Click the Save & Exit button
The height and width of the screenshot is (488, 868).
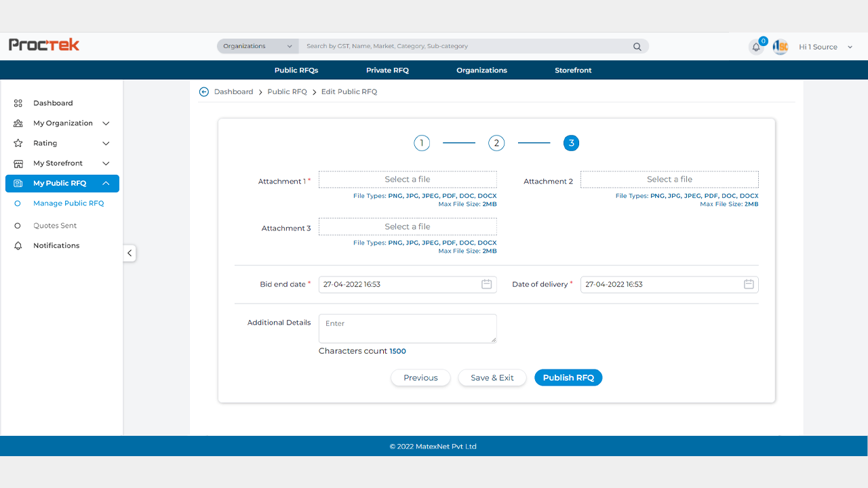(x=492, y=378)
